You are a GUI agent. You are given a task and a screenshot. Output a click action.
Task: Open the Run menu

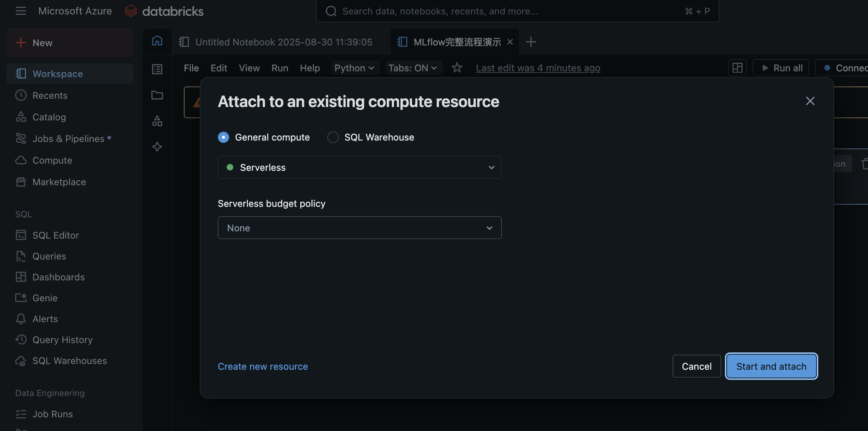280,68
